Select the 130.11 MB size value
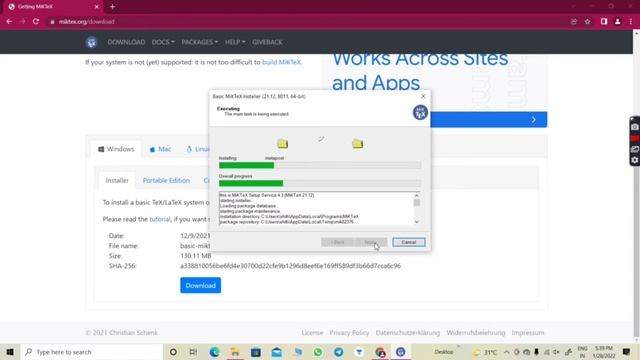The width and height of the screenshot is (640, 360). click(x=196, y=256)
